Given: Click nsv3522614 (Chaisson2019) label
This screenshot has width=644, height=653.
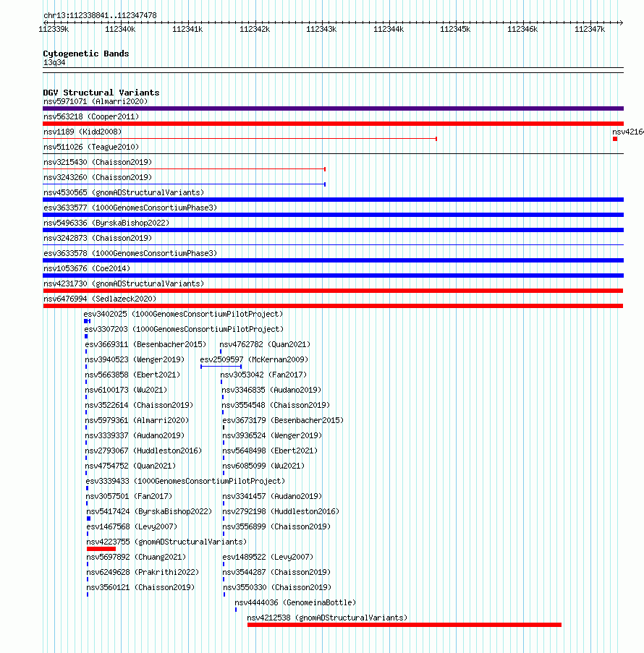Looking at the screenshot, I should click(140, 406).
